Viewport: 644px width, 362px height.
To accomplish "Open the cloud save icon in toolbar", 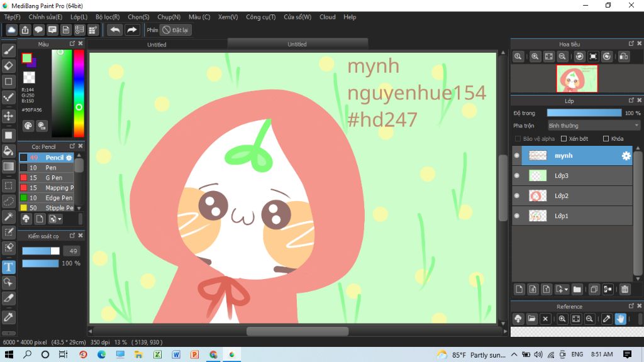I will pos(11,30).
